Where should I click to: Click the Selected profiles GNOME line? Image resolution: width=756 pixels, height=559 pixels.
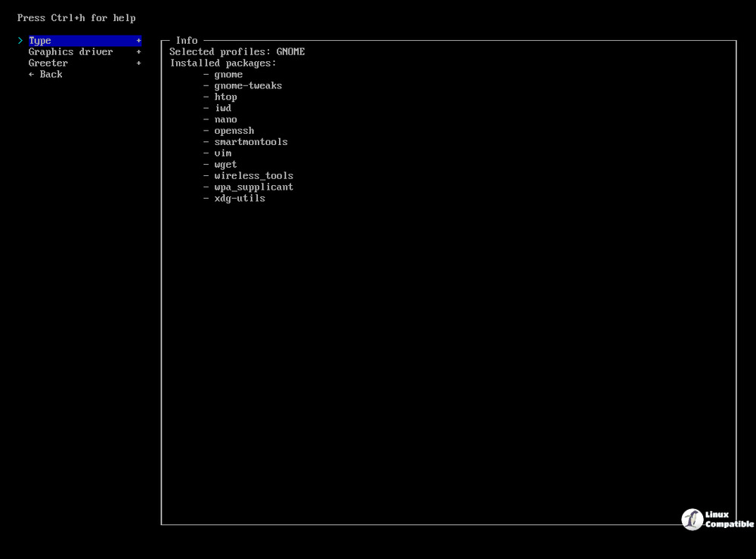click(x=237, y=52)
